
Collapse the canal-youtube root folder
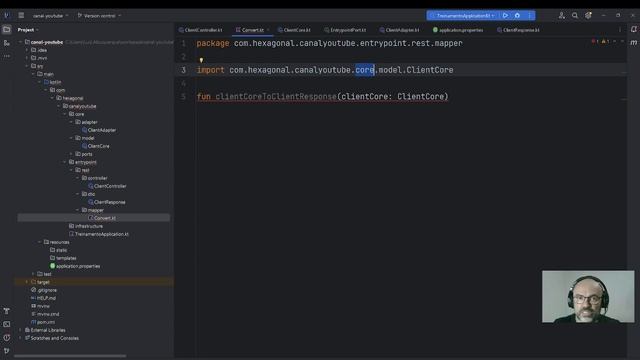20,42
